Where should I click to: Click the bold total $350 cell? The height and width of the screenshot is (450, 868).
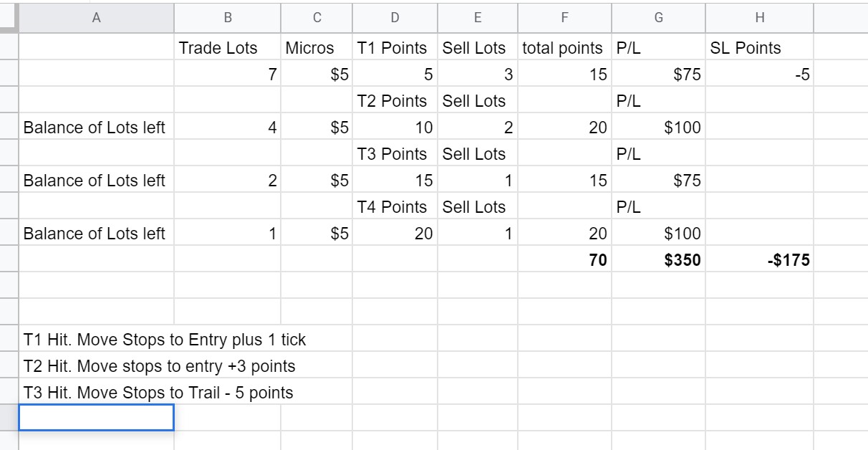(x=658, y=259)
